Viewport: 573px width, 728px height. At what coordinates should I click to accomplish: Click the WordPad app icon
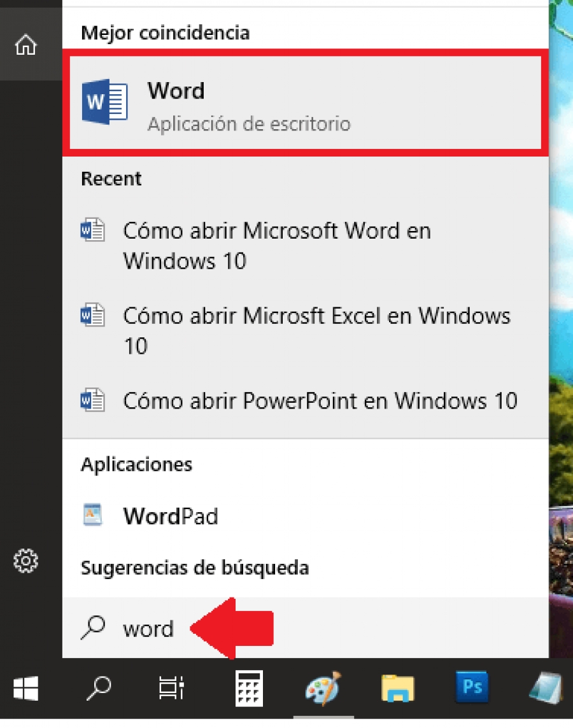pos(92,514)
